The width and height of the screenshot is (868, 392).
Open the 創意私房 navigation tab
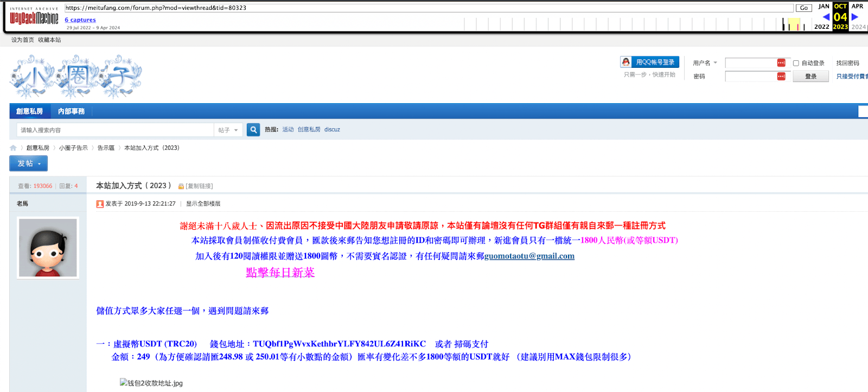29,111
